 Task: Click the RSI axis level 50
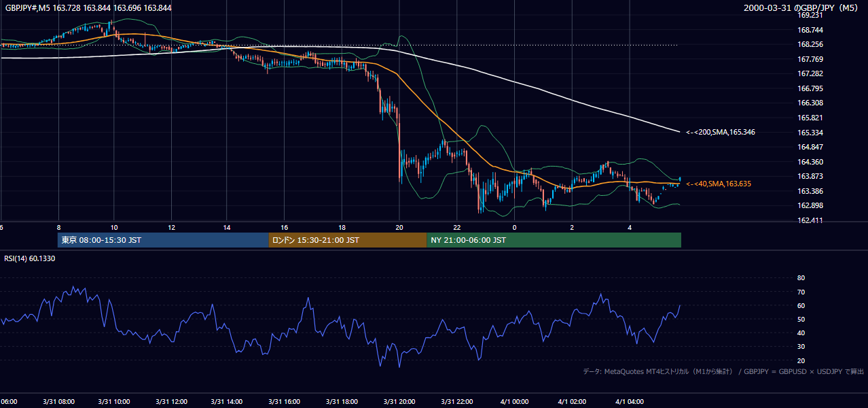tap(801, 319)
